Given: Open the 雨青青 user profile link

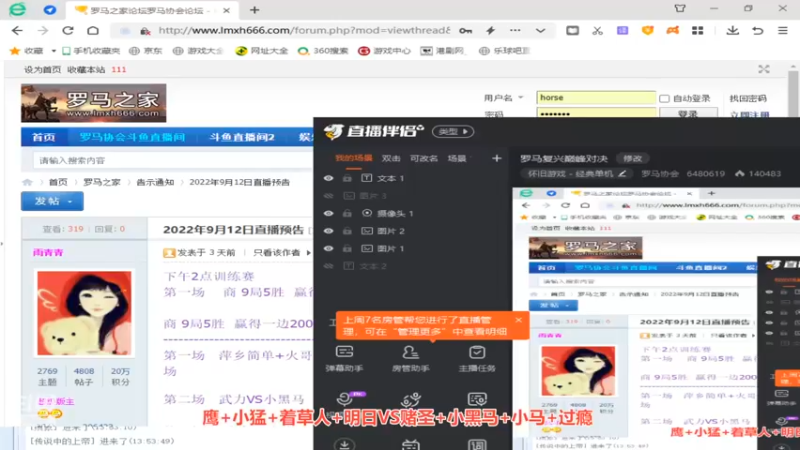Looking at the screenshot, I should click(x=48, y=253).
